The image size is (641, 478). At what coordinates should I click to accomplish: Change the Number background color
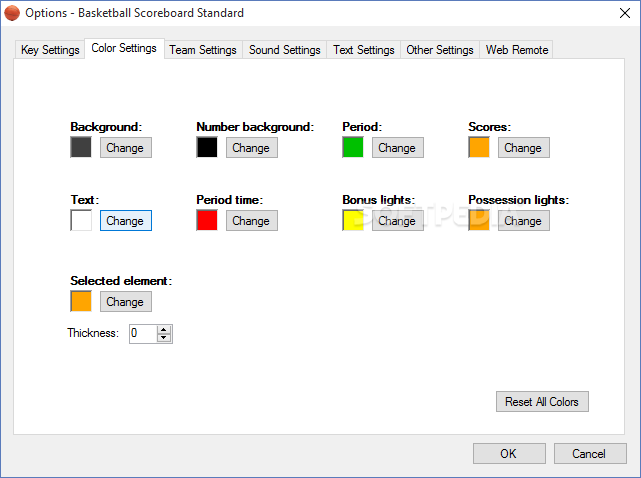coord(251,148)
